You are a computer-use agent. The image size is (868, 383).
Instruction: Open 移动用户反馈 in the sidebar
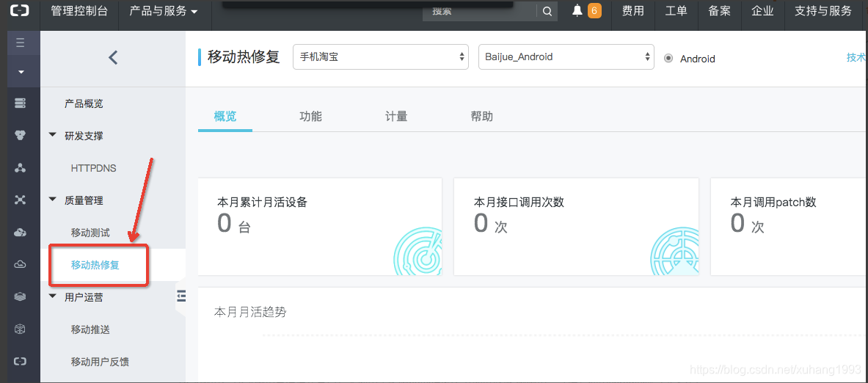[x=101, y=362]
